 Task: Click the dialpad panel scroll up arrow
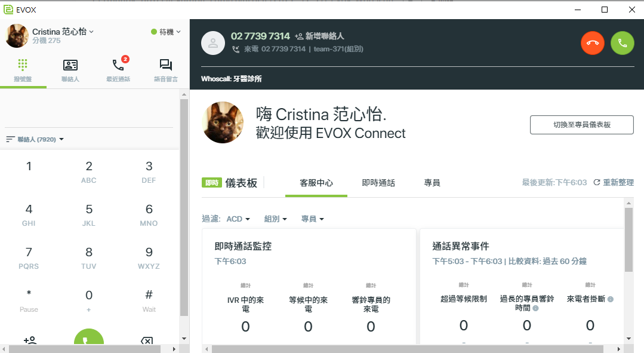pyautogui.click(x=184, y=94)
